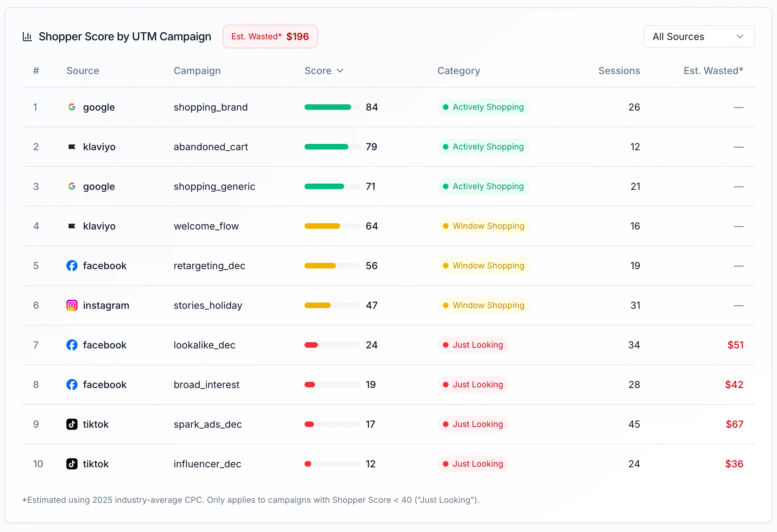Click the Klaviyo icon beside abandoned_cart

click(x=72, y=147)
